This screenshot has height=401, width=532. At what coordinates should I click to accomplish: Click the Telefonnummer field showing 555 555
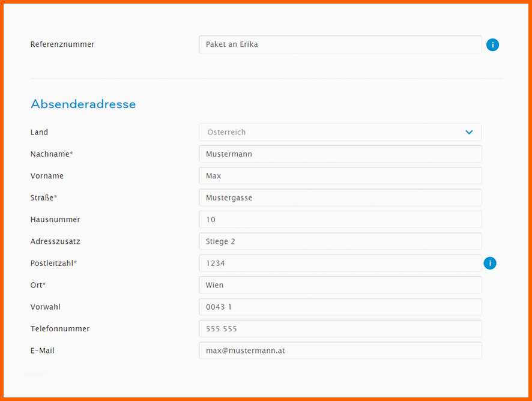(x=340, y=328)
